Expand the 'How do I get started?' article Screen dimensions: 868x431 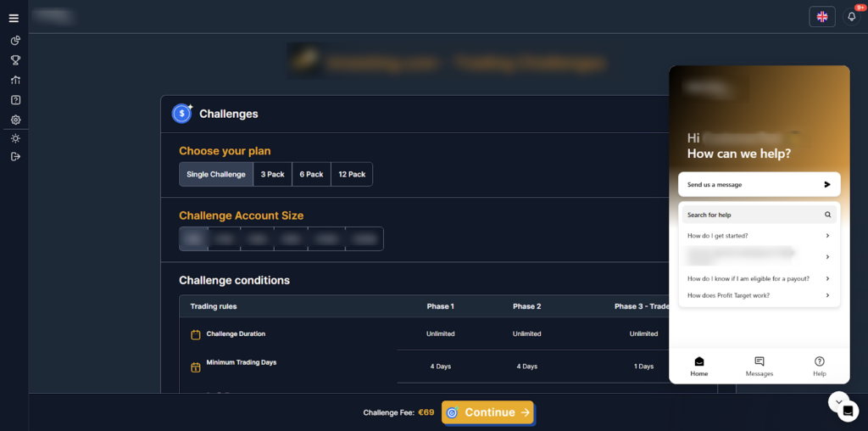click(x=759, y=236)
